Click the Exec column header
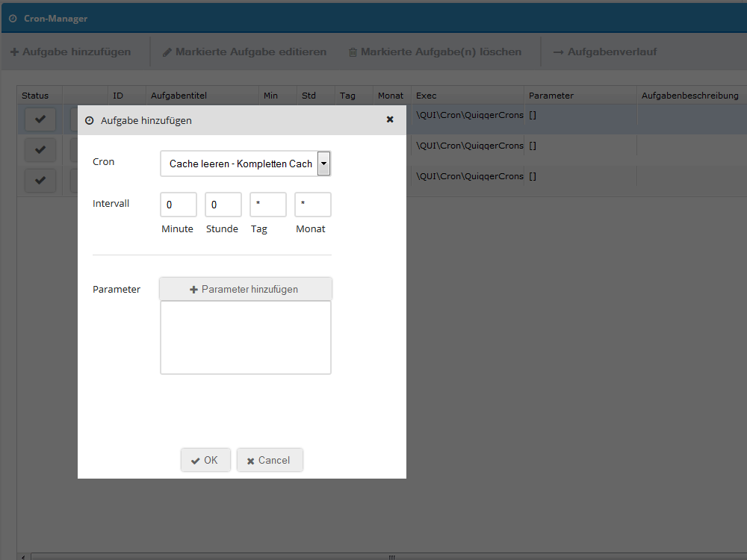Screen dimensions: 747x560 point(468,96)
